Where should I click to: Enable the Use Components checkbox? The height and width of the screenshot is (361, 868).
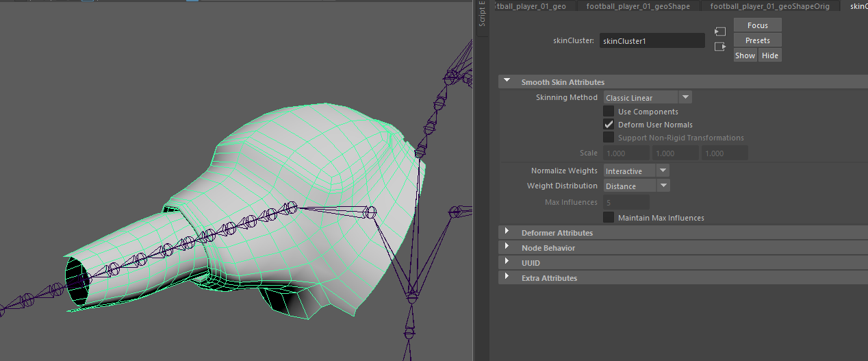608,112
